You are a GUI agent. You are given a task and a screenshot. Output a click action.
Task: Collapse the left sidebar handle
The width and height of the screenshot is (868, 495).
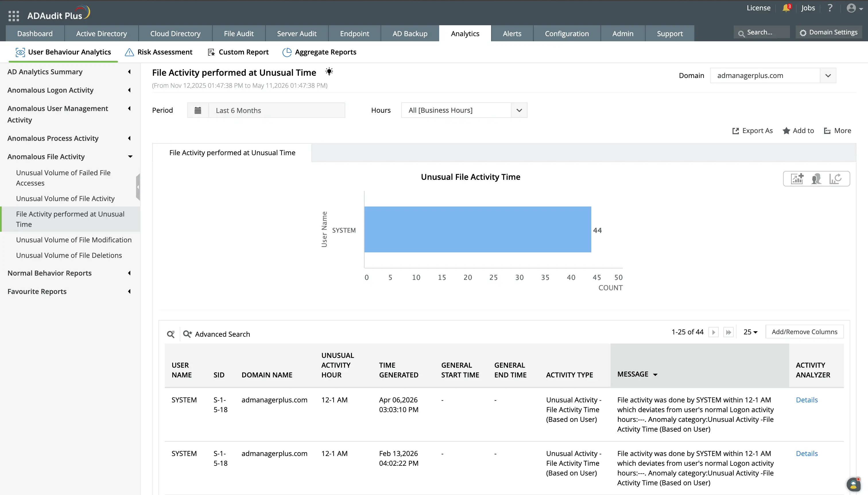(x=138, y=187)
